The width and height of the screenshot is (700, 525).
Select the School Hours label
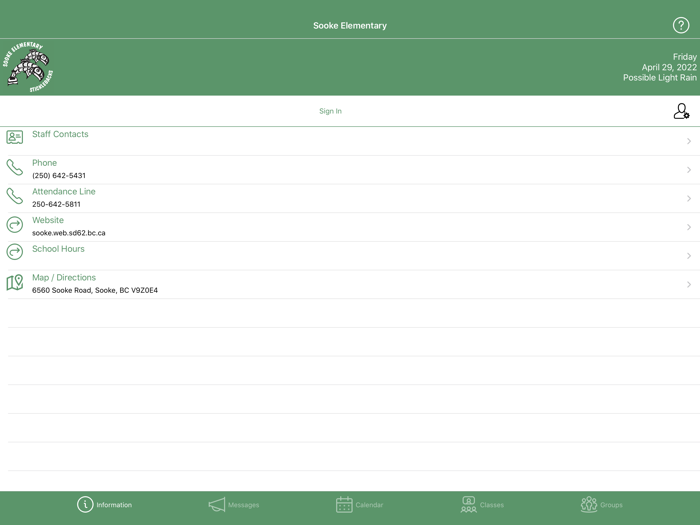click(x=58, y=249)
